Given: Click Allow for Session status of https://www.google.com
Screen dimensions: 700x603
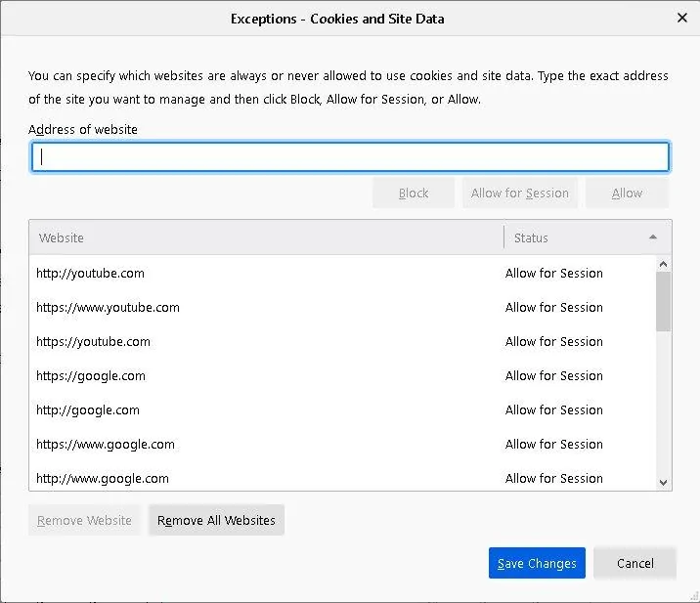Looking at the screenshot, I should (x=554, y=445).
